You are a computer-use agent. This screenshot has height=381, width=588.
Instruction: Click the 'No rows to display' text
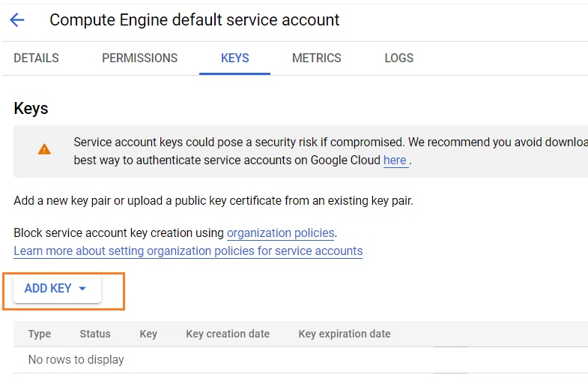(76, 359)
